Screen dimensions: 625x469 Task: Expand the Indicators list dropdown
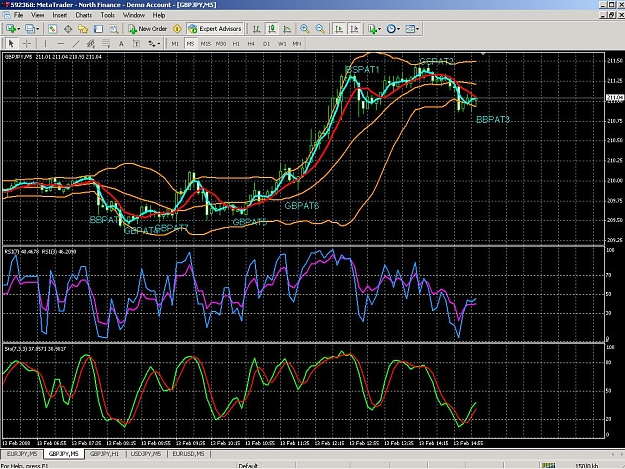click(379, 29)
